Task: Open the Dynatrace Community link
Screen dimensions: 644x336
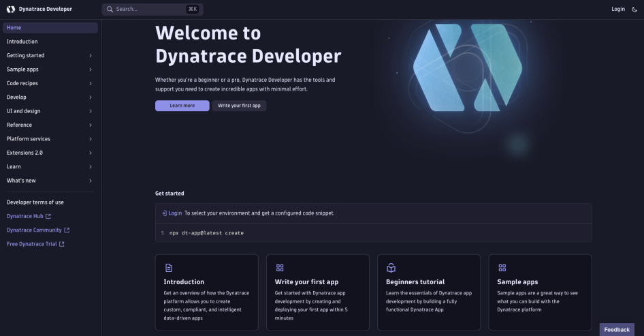Action: pos(34,230)
